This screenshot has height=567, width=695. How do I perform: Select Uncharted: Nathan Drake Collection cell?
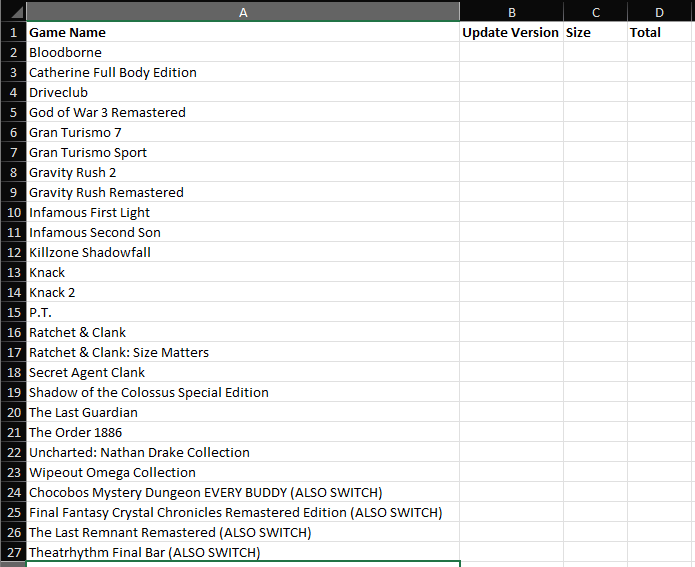(243, 452)
